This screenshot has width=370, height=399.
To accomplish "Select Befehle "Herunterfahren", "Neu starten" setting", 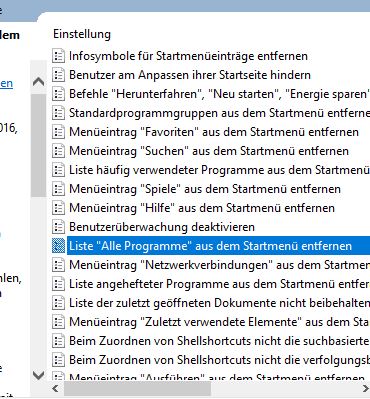I will [x=219, y=94].
